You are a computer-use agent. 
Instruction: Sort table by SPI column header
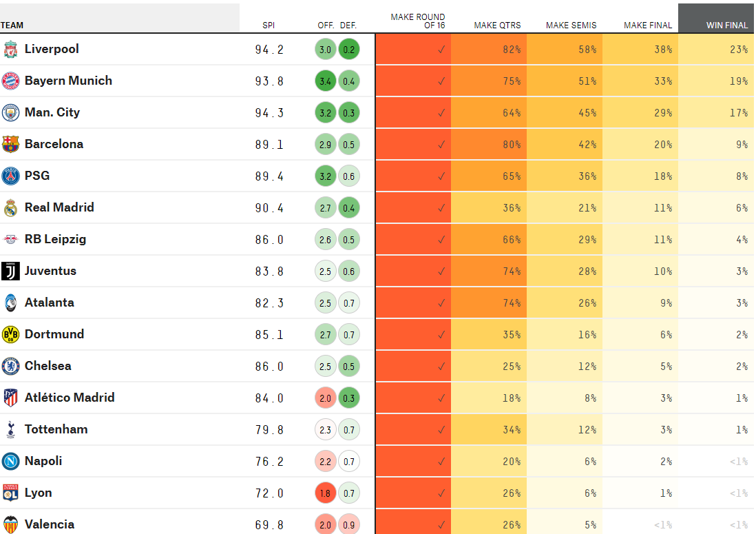269,25
